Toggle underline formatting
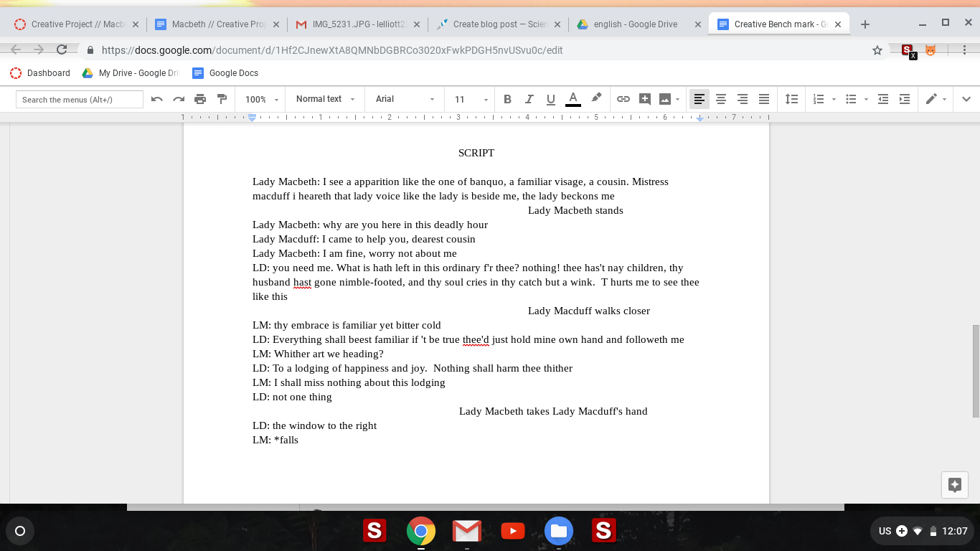Screen dimensions: 980x551 click(x=550, y=99)
